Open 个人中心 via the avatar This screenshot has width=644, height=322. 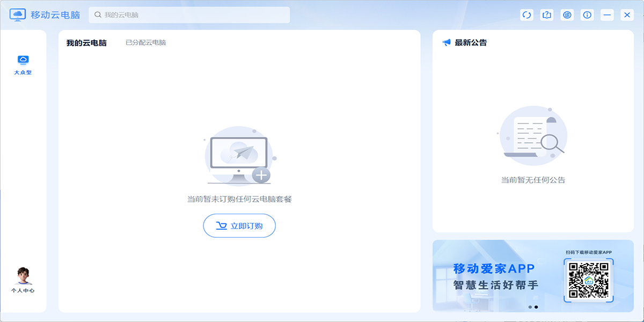23,276
